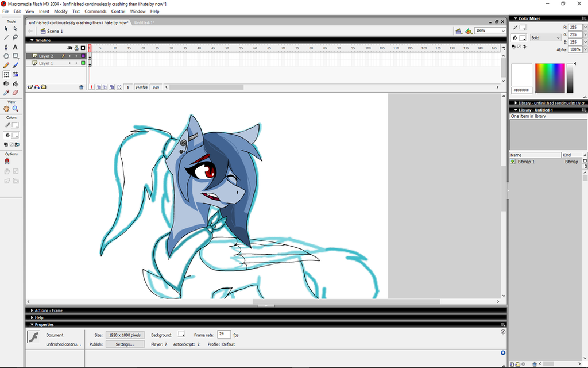Toggle lock all layers header icon
The width and height of the screenshot is (588, 368).
pyautogui.click(x=76, y=48)
